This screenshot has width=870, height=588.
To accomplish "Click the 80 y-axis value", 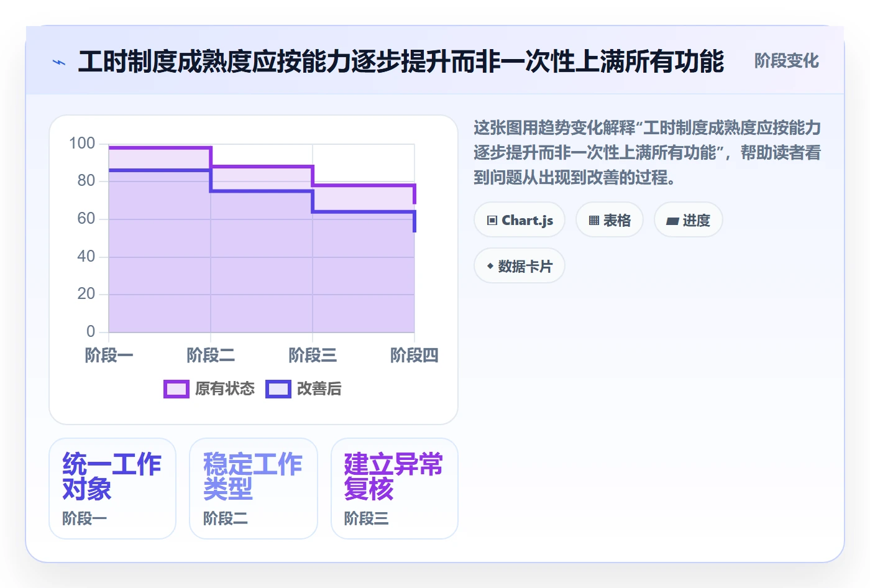I will tap(86, 181).
